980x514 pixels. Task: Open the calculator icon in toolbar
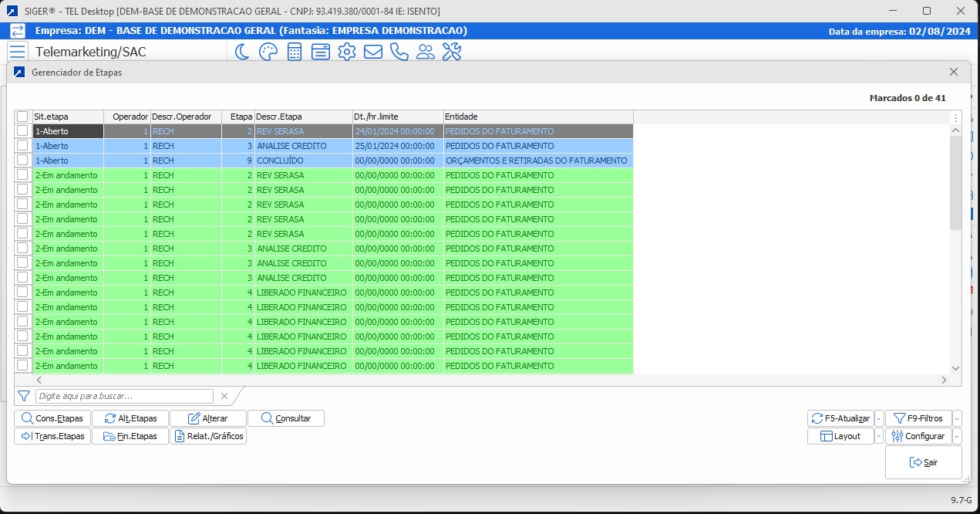point(294,52)
